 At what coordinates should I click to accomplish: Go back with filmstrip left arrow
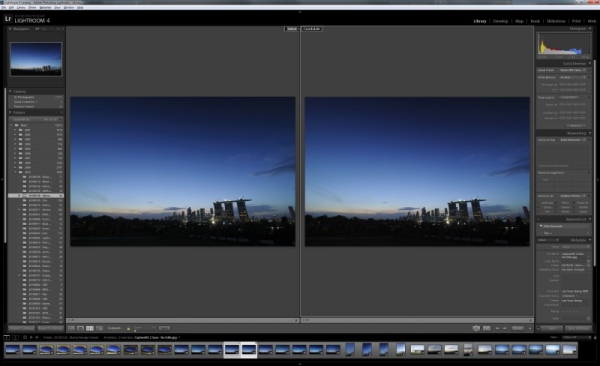[31, 337]
